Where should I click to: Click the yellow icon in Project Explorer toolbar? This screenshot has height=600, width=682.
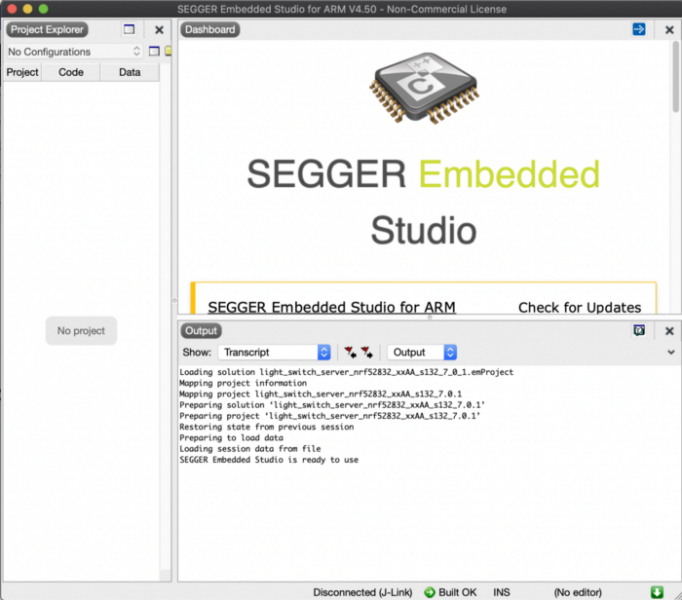[168, 51]
